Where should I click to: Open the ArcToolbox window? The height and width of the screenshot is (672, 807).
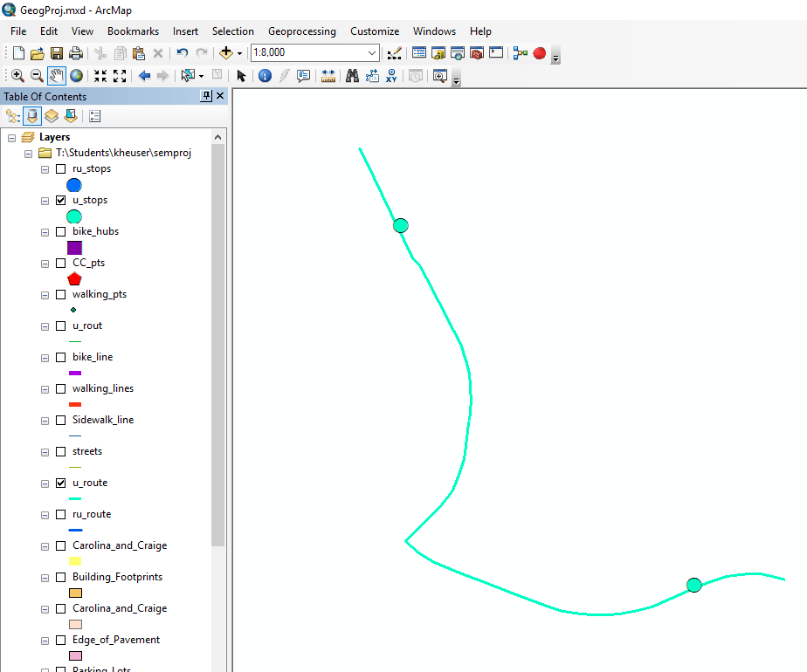tap(476, 52)
